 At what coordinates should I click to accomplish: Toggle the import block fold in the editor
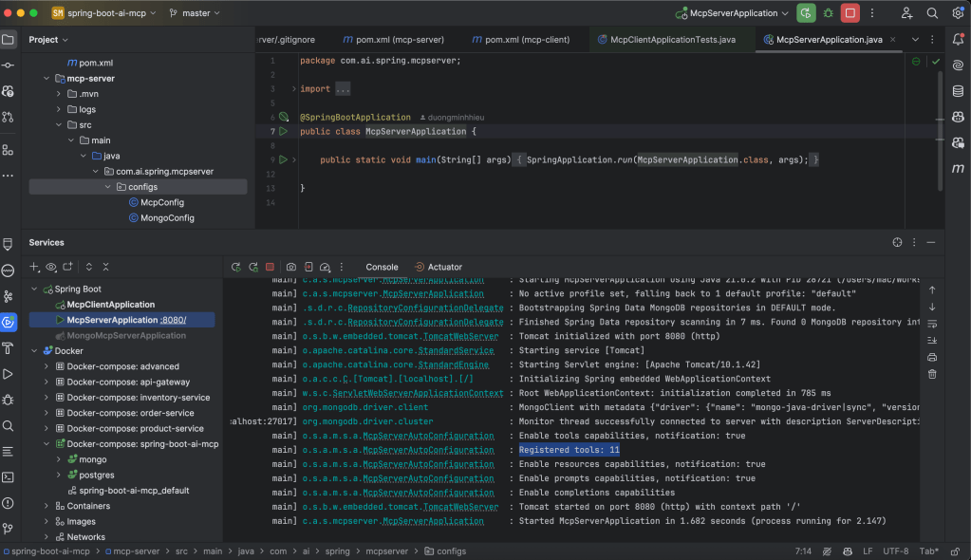tap(293, 89)
